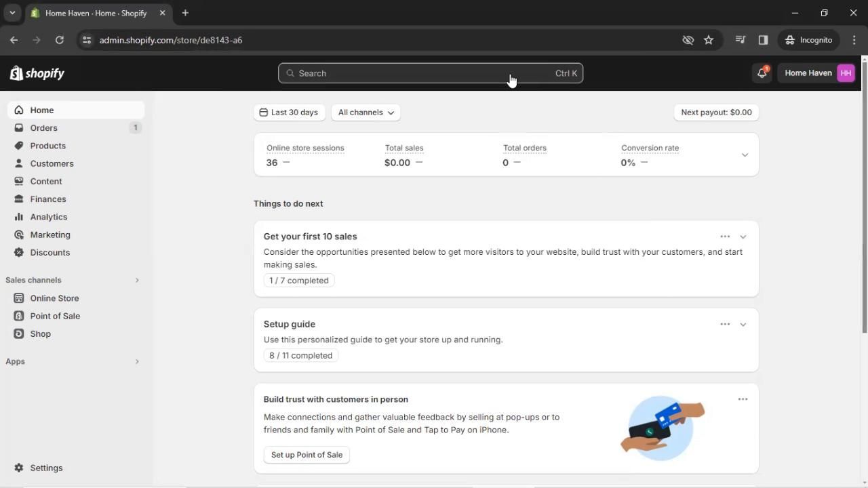Screen dimensions: 868x488
Task: Open Analytics from the sidebar
Action: pyautogui.click(x=48, y=217)
